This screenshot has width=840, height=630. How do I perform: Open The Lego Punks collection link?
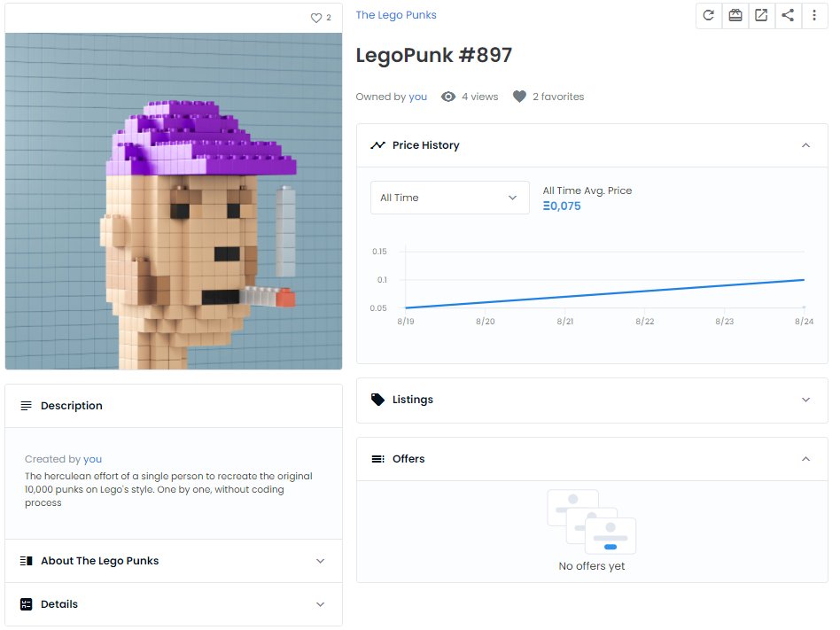pos(396,15)
